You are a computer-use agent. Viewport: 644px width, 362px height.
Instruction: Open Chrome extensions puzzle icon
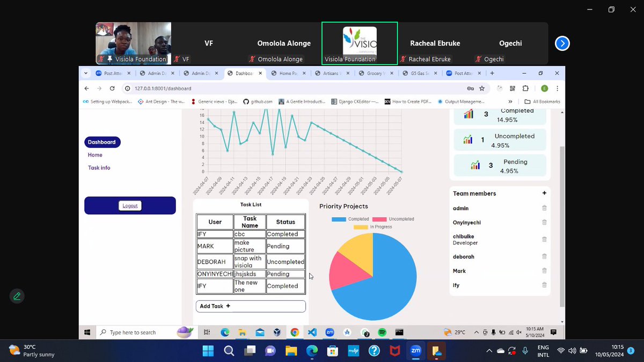click(x=525, y=88)
